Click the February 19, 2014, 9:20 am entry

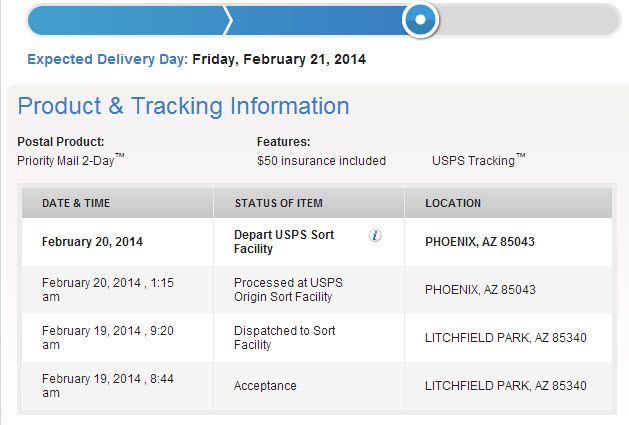[108, 338]
